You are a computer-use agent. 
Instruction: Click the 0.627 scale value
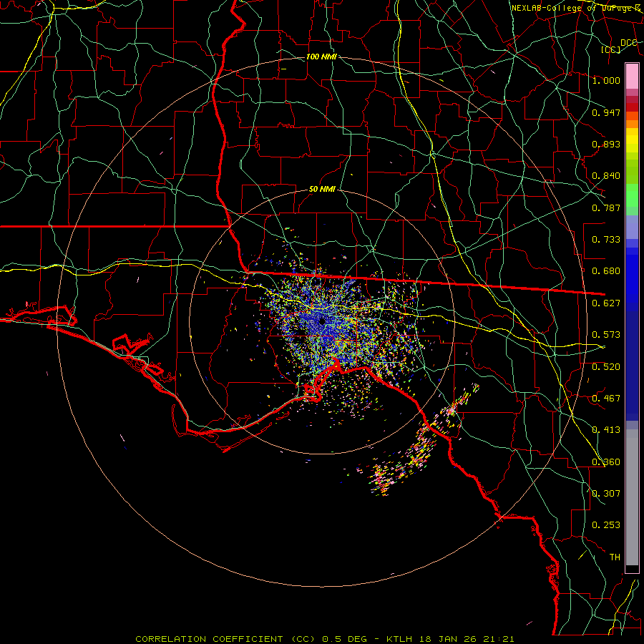click(x=606, y=303)
